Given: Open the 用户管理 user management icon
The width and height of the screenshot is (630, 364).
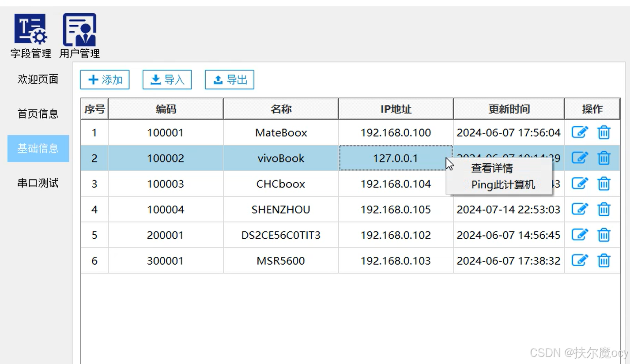Looking at the screenshot, I should 79,36.
